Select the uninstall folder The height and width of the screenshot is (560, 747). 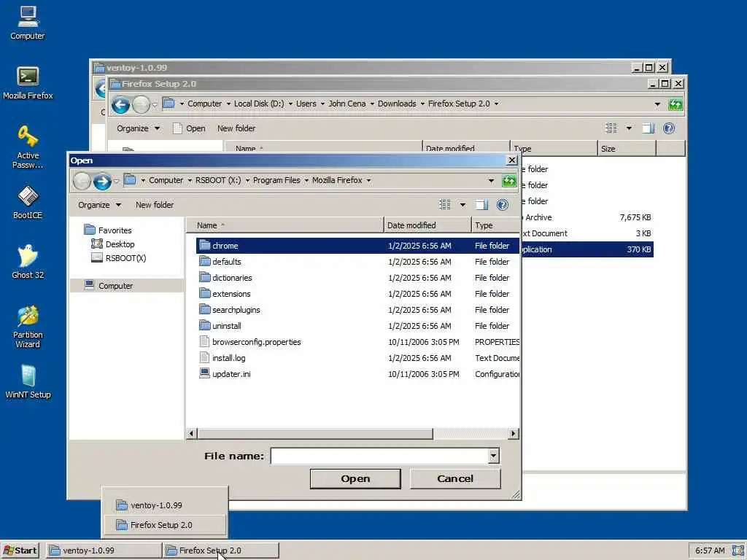tap(357, 326)
